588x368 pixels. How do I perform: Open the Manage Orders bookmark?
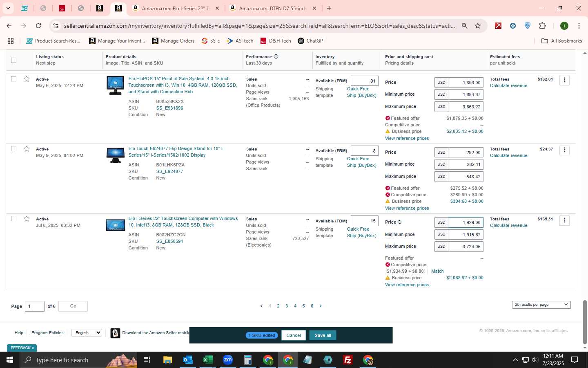click(x=174, y=41)
